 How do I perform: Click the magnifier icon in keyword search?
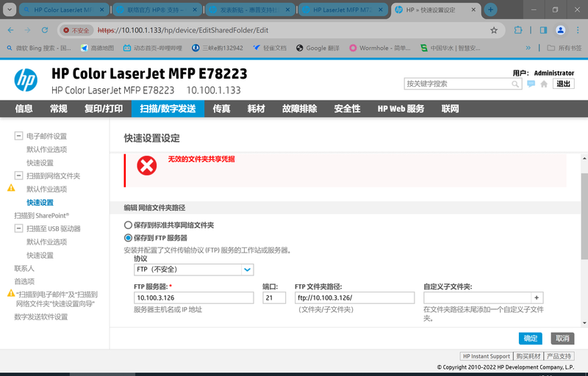coord(516,84)
